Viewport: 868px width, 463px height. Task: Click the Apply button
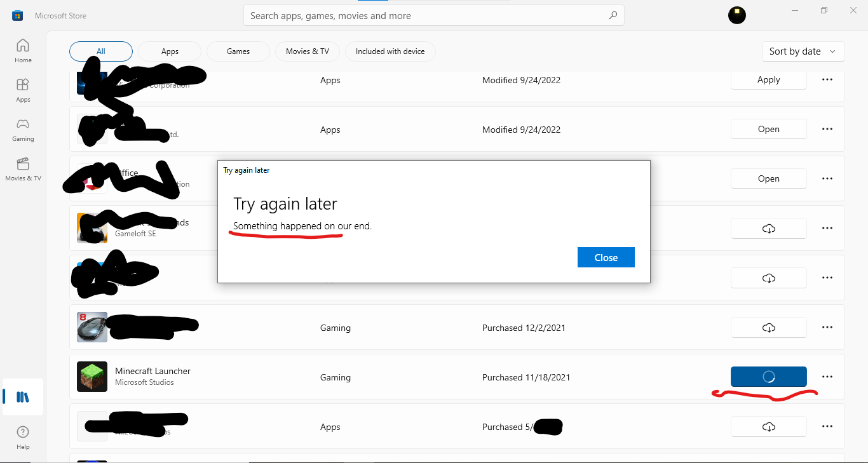(x=768, y=80)
